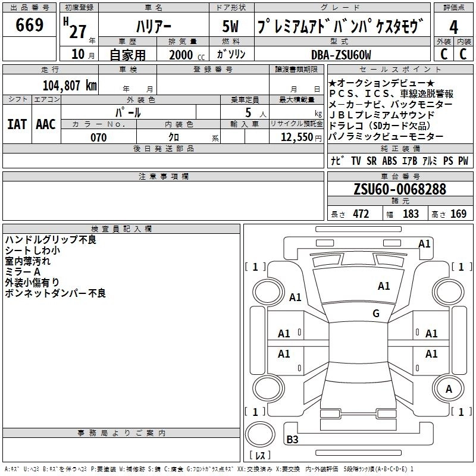Select the B3 damage mark on rear bumper
Viewport: 476px width, 476px height.
tap(292, 440)
